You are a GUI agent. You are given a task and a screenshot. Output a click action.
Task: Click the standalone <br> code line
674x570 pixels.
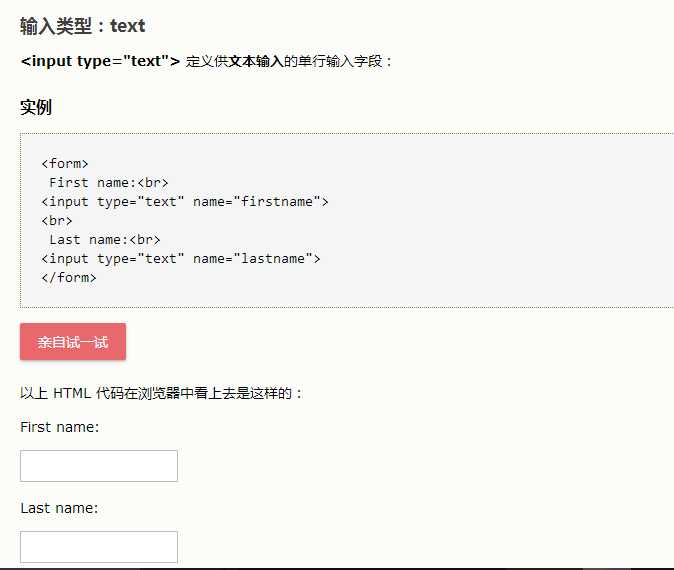(57, 220)
